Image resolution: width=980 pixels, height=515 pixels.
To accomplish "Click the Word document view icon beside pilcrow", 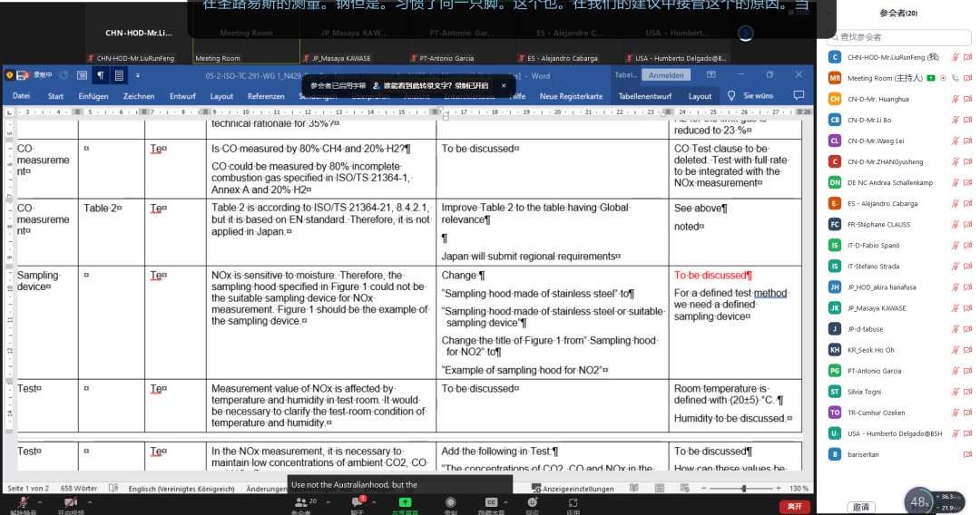I will point(119,75).
